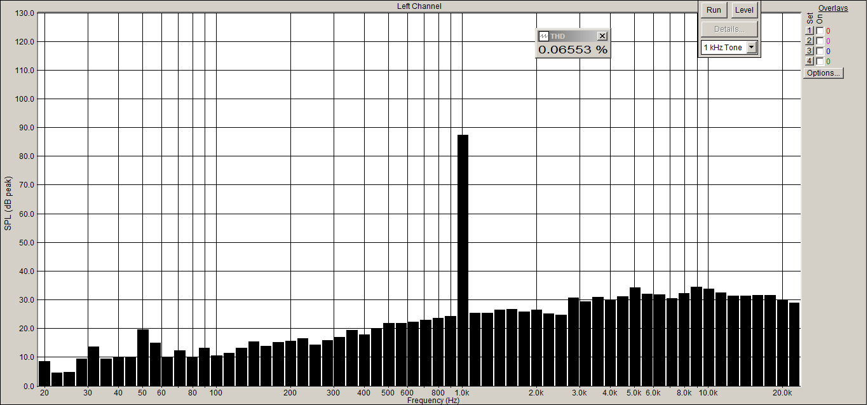Click the Level button
This screenshot has width=868, height=405.
(x=744, y=10)
